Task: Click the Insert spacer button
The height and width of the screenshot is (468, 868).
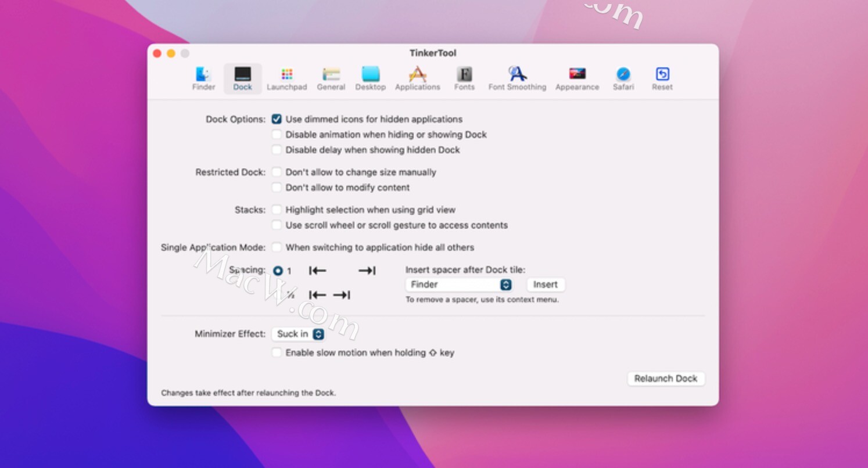Action: click(546, 285)
